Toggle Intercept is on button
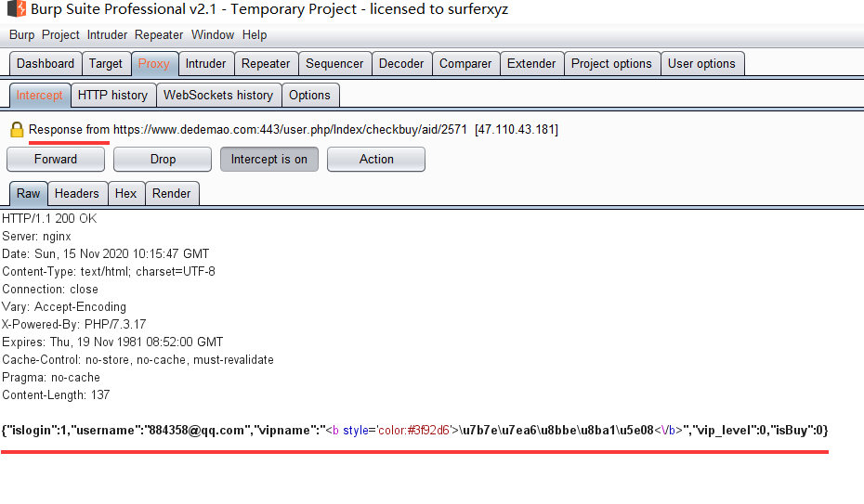The height and width of the screenshot is (504, 864). point(268,159)
